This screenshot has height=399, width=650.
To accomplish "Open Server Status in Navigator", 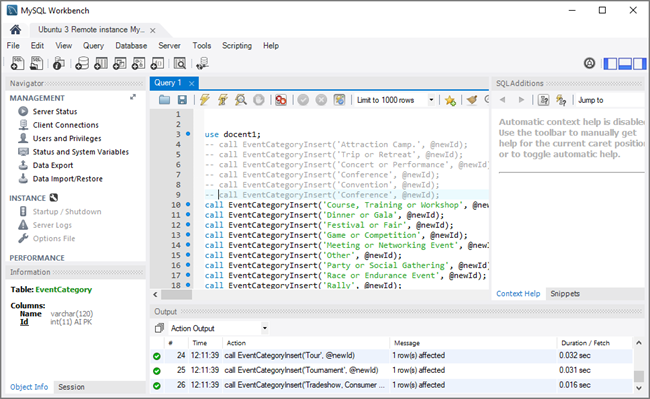I will (55, 111).
